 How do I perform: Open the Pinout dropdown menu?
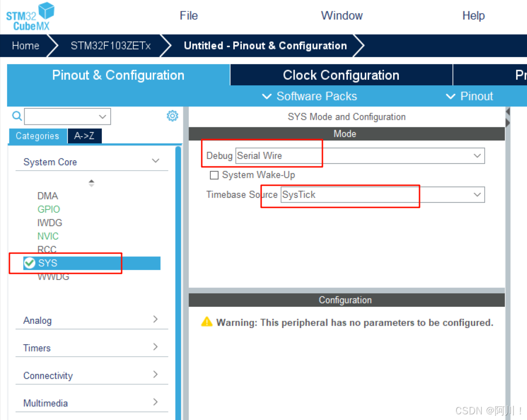point(469,97)
